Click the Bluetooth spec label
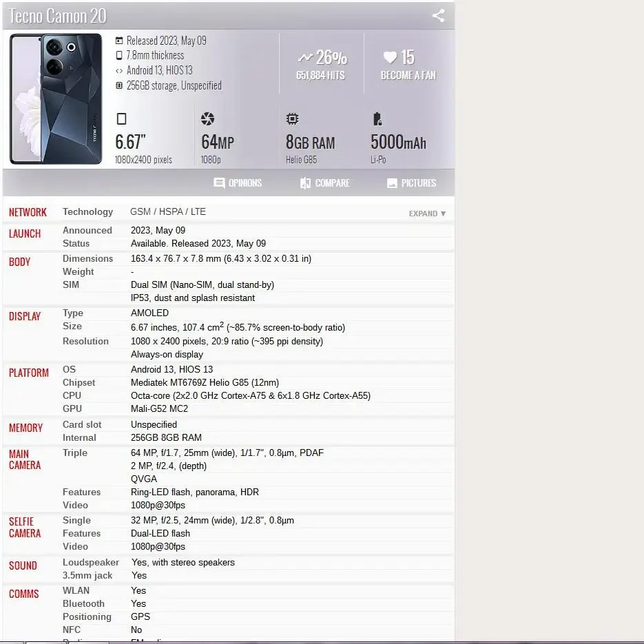Image resolution: width=644 pixels, height=644 pixels. [84, 604]
